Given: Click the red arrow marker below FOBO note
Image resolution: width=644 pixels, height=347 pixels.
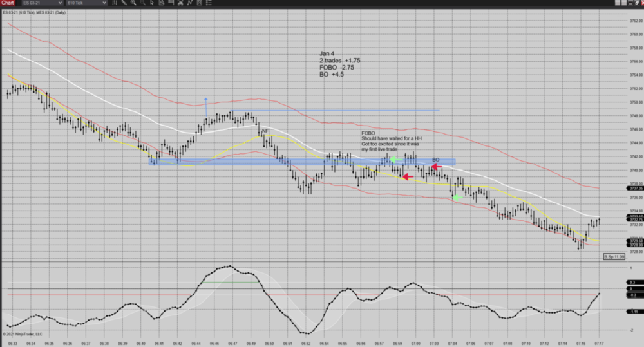Looking at the screenshot, I should (406, 176).
